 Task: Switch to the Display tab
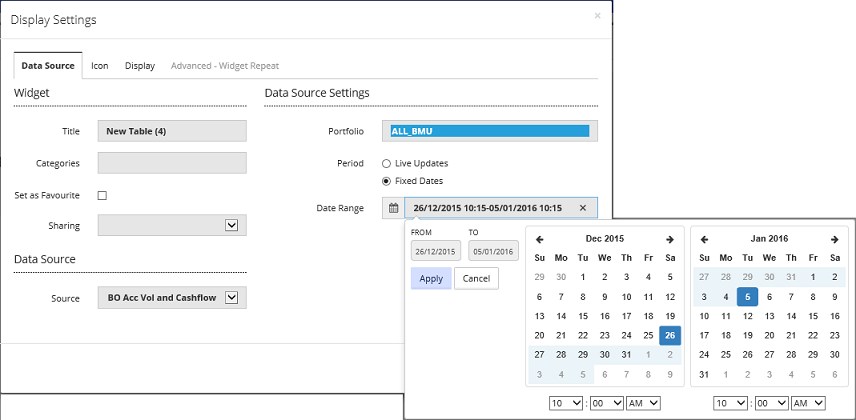tap(140, 66)
